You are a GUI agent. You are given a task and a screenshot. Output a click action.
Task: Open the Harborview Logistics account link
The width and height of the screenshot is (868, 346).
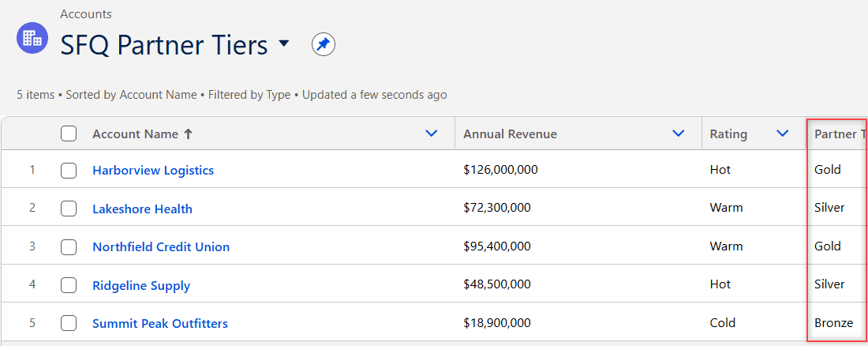(x=153, y=170)
